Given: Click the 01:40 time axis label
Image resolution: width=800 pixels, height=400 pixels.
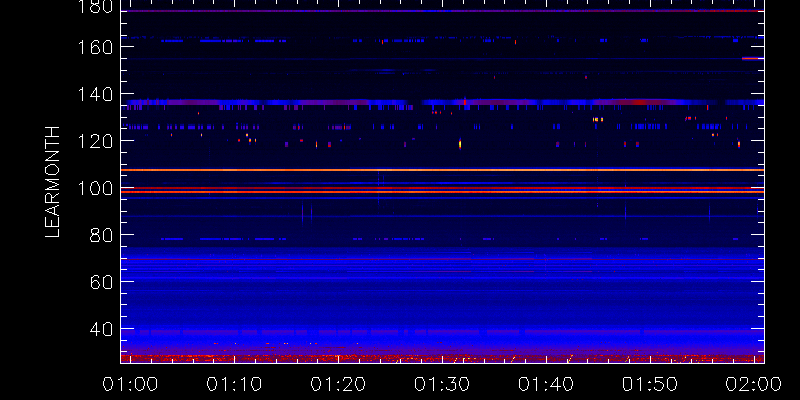Looking at the screenshot, I should (x=546, y=384).
